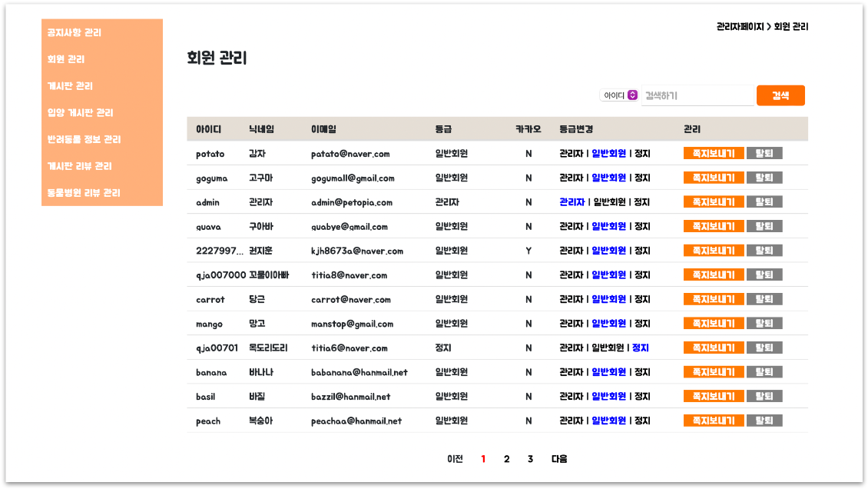This screenshot has height=489, width=868.
Task: Open 게시판 관리 sidebar menu
Action: [x=70, y=86]
